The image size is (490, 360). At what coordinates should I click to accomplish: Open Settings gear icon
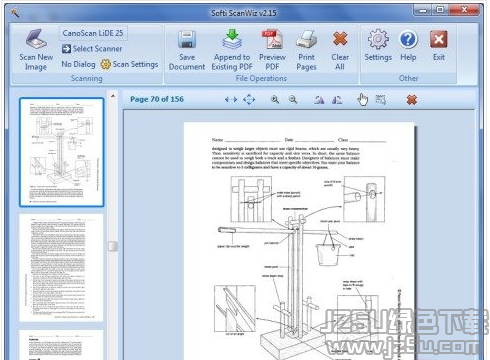pyautogui.click(x=378, y=39)
